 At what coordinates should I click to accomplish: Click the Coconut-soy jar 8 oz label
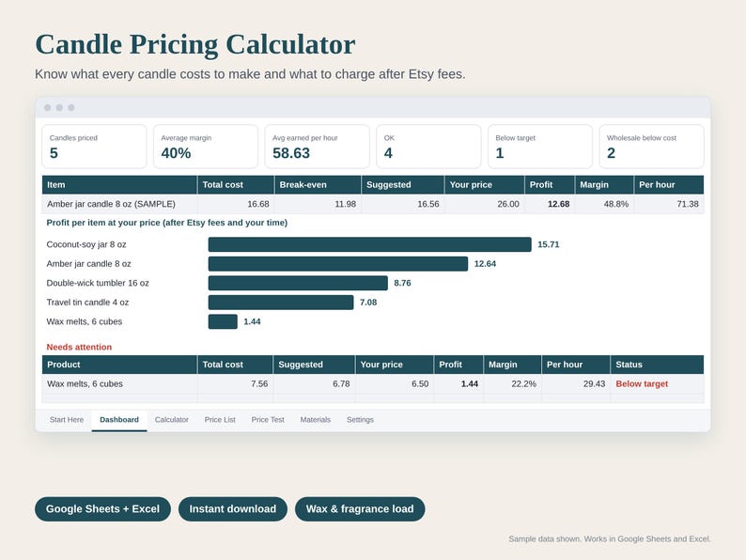pos(86,244)
